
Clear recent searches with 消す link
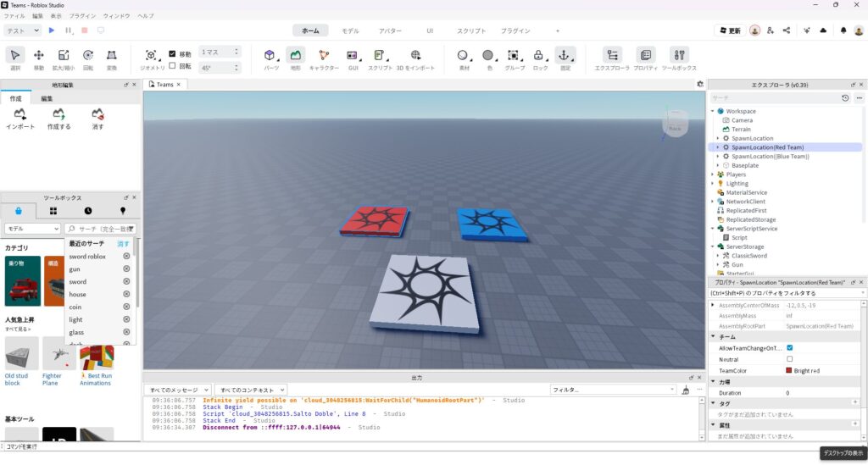(x=123, y=244)
